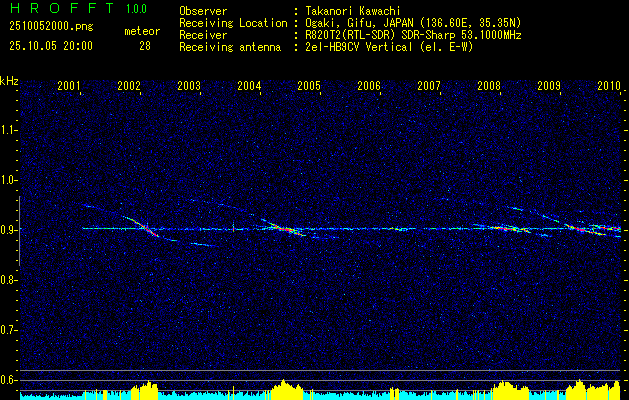Click the 2001 time marker label

click(69, 85)
